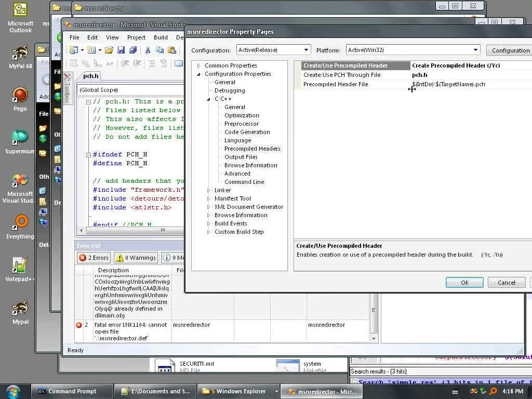
Task: Collapse the Configuration Properties tree node
Action: (x=199, y=74)
